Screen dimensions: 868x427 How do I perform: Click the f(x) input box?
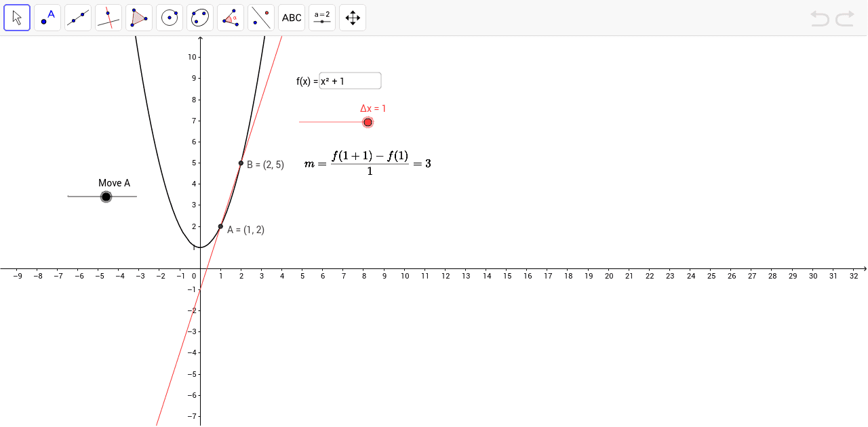coord(350,81)
